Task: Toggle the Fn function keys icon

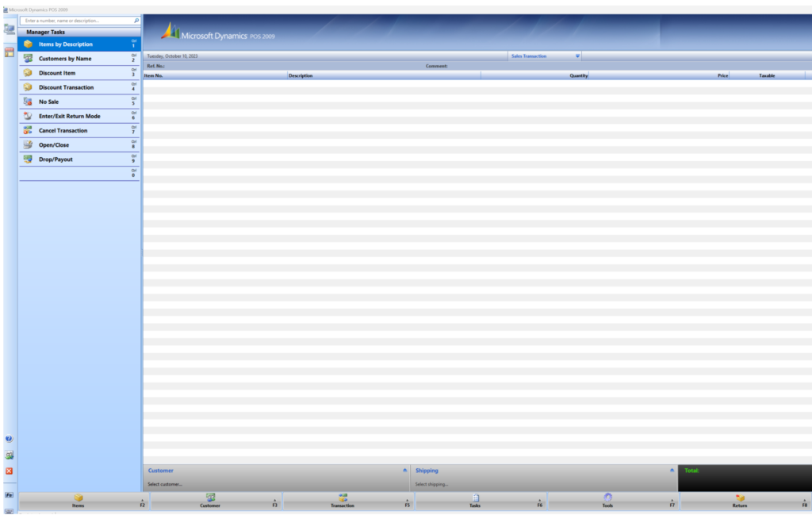Action: pyautogui.click(x=9, y=495)
